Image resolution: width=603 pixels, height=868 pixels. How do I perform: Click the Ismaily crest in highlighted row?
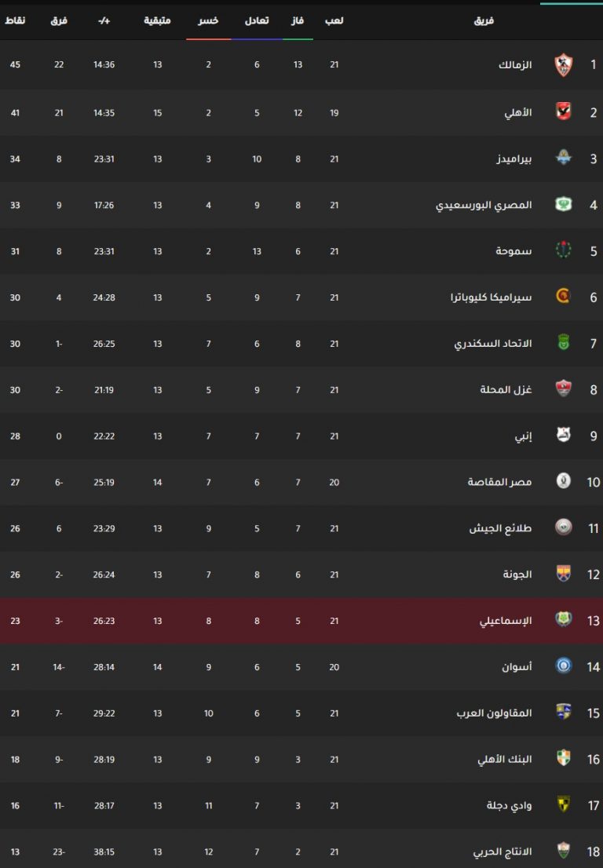coord(563,619)
